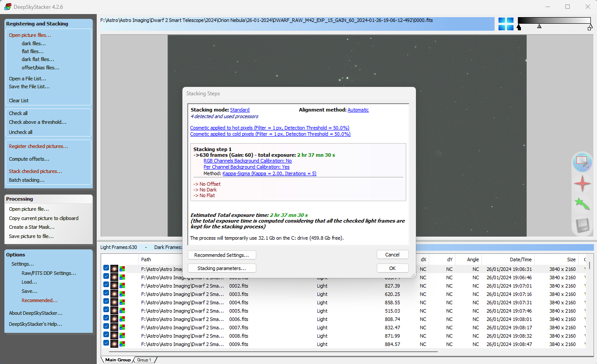Click the four-corners mode blue icon
Screen dimensions: 597x364
coord(506,24)
